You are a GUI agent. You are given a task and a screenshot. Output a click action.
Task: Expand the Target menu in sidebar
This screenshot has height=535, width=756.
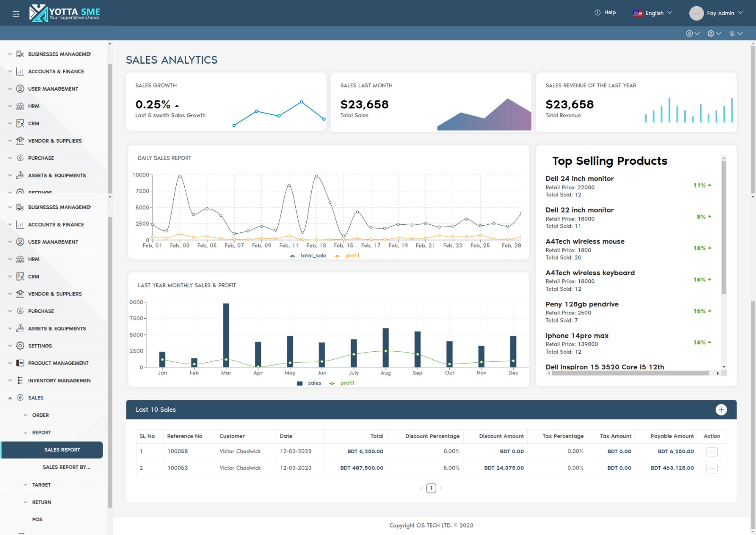pyautogui.click(x=42, y=484)
